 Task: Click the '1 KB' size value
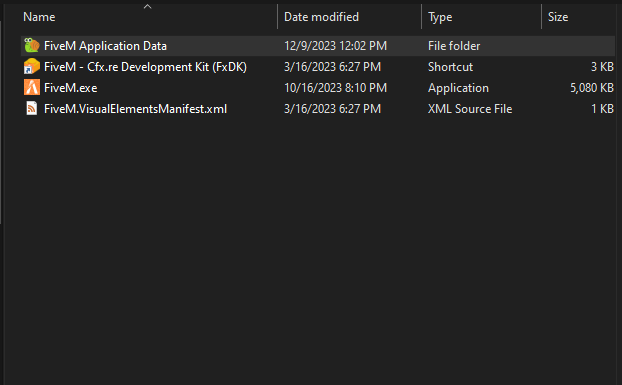click(x=602, y=109)
